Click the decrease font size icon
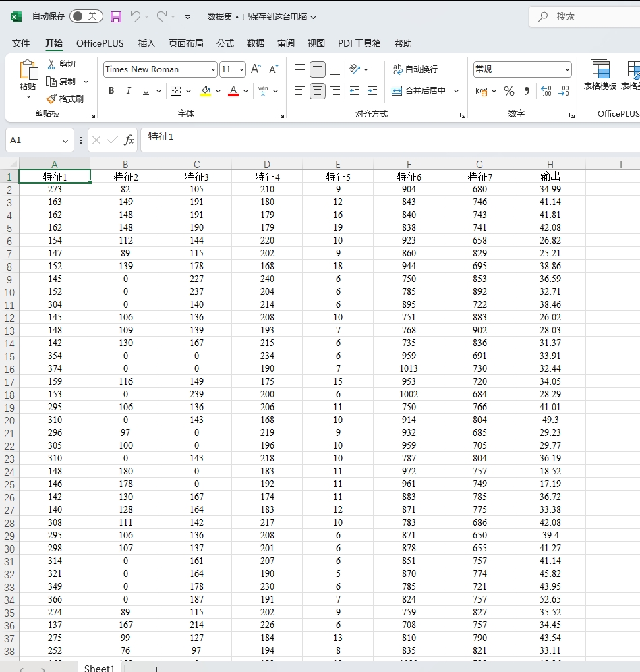Screen dimensions: 640x672 coord(274,69)
